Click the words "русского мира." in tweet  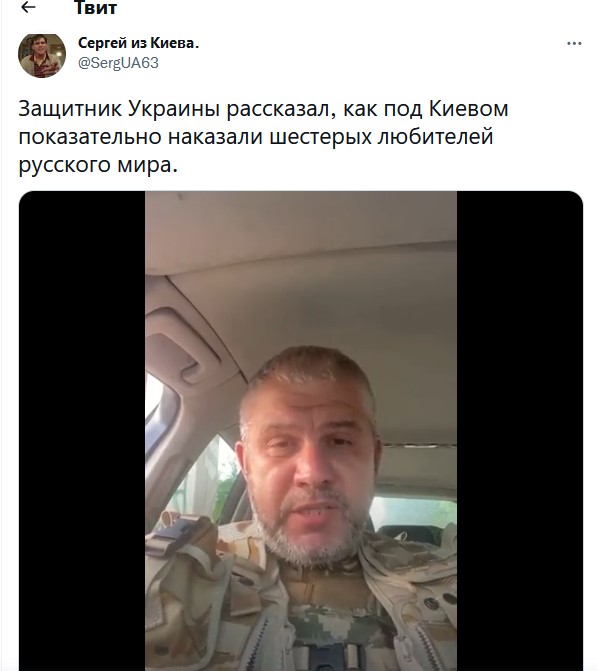98,165
